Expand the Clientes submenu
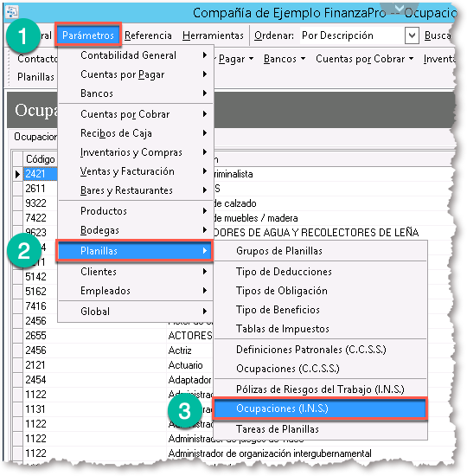The width and height of the screenshot is (467, 476). pyautogui.click(x=136, y=272)
